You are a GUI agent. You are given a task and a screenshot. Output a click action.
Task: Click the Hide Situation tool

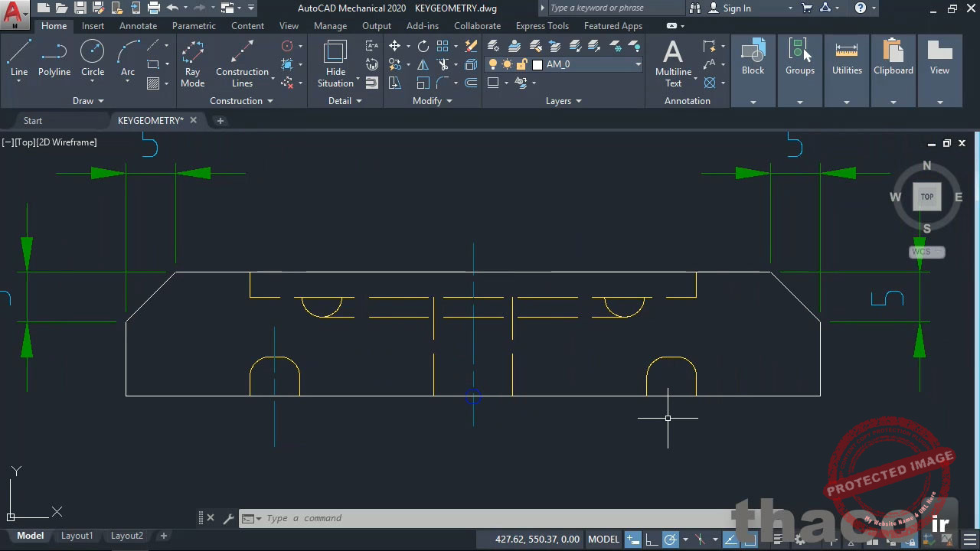click(335, 64)
